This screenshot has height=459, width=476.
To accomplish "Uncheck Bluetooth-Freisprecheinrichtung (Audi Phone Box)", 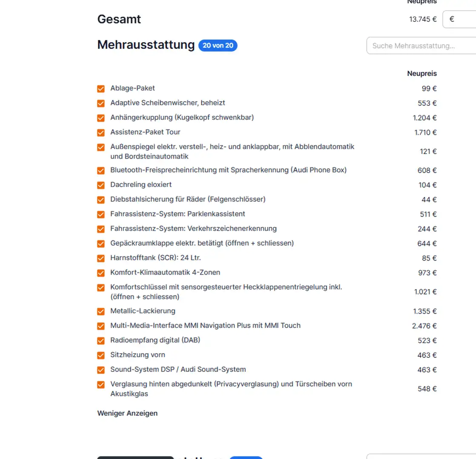I will [x=101, y=170].
